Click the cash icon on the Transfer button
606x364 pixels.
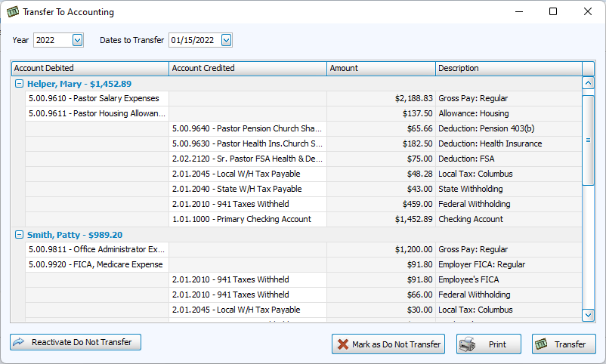click(541, 344)
